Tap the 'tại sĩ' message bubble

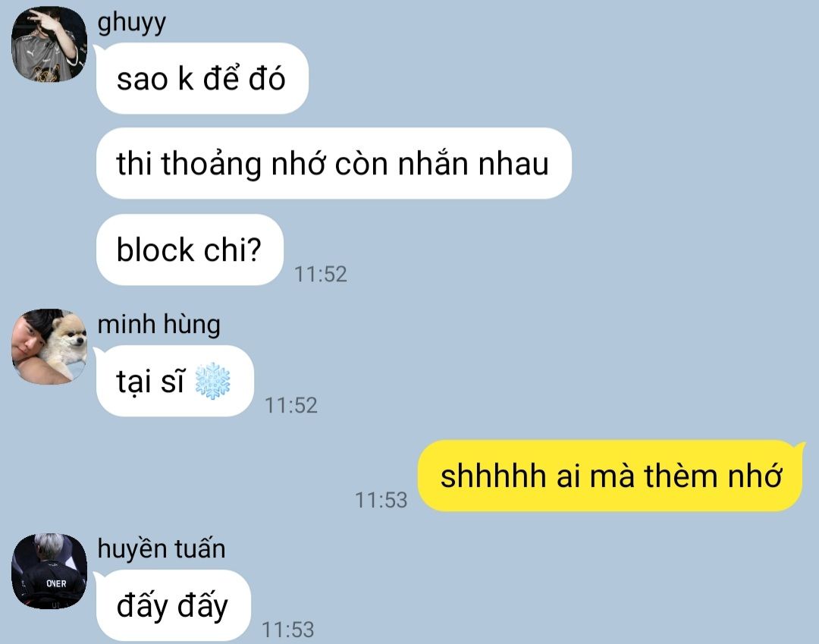175,381
